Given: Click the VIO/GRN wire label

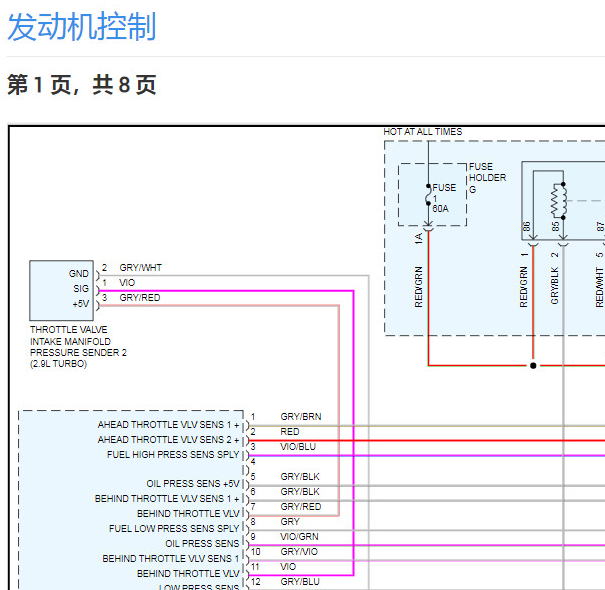Looking at the screenshot, I should point(299,536).
